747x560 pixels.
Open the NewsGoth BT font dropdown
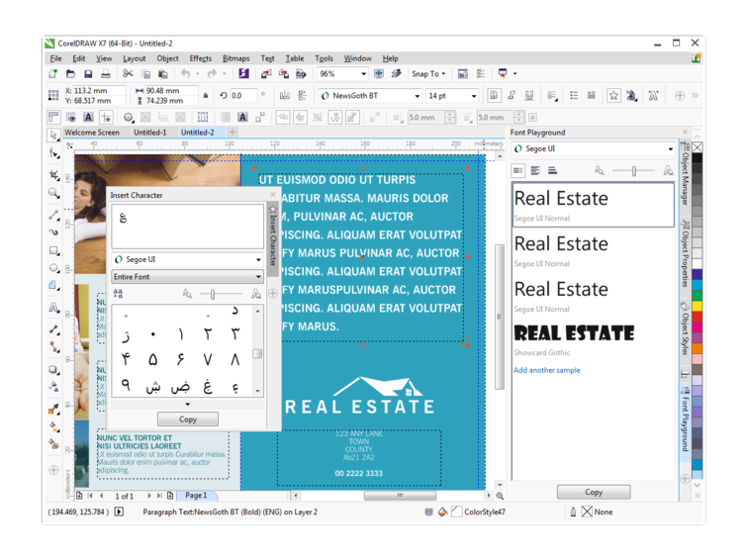(x=417, y=96)
